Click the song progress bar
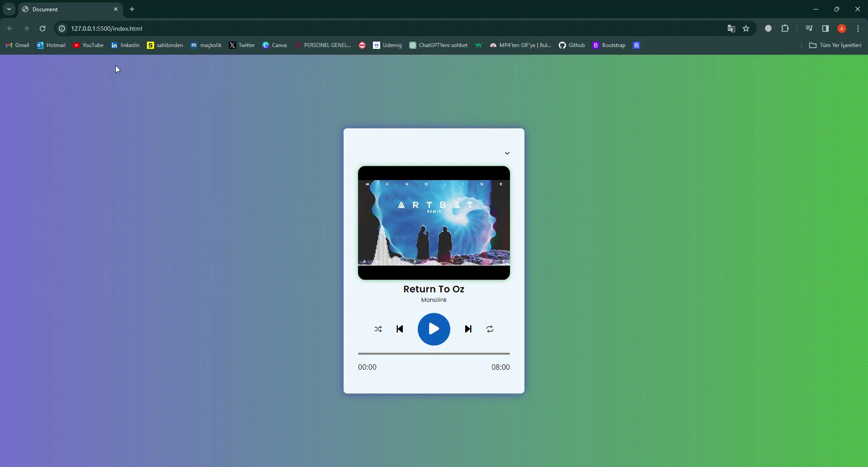868x467 pixels. coord(434,353)
